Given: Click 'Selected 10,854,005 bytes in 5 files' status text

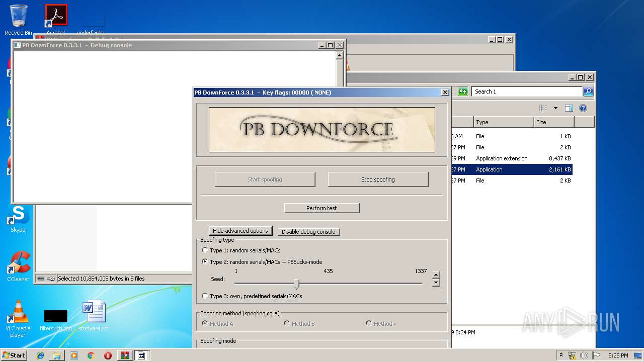Looking at the screenshot, I should (101, 279).
